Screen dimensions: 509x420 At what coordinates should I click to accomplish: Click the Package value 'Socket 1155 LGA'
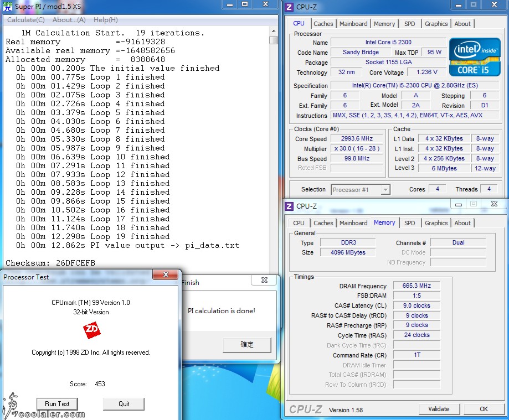pyautogui.click(x=388, y=63)
